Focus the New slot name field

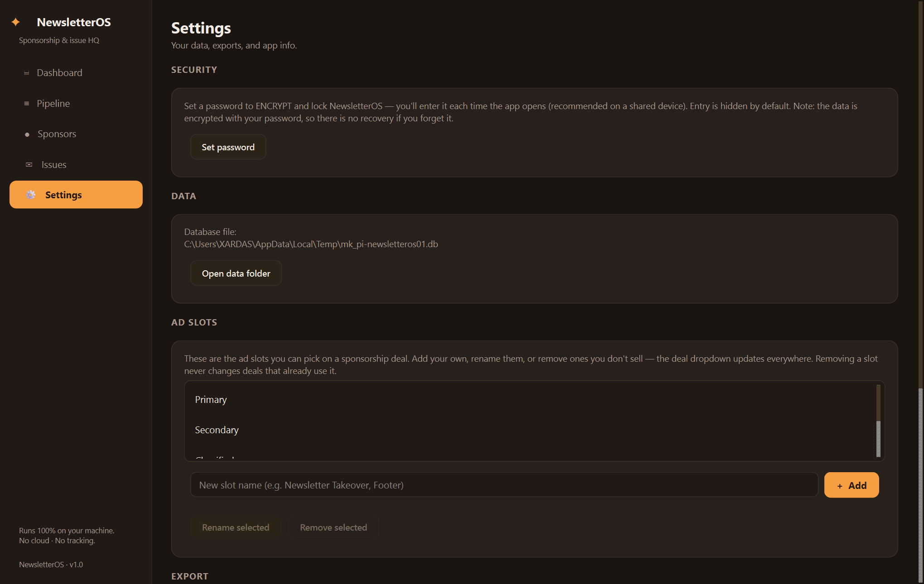tap(504, 485)
